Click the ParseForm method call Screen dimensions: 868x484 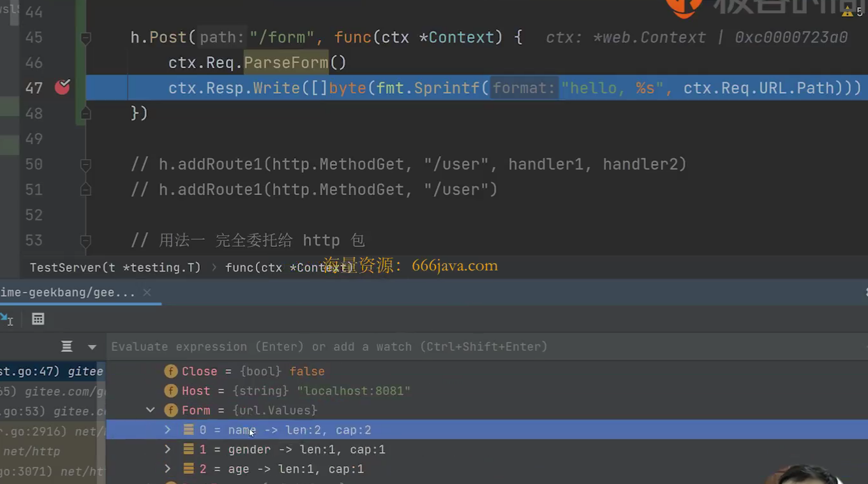(x=286, y=62)
